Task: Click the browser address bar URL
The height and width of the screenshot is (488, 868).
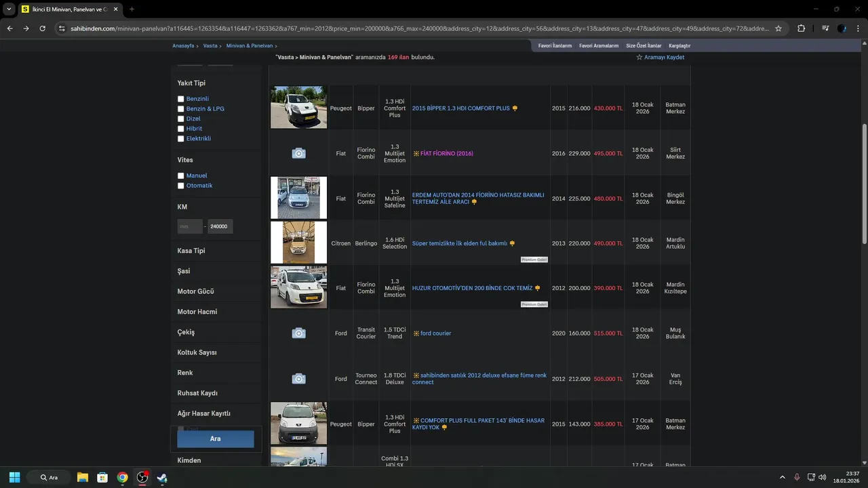Action: click(x=419, y=28)
